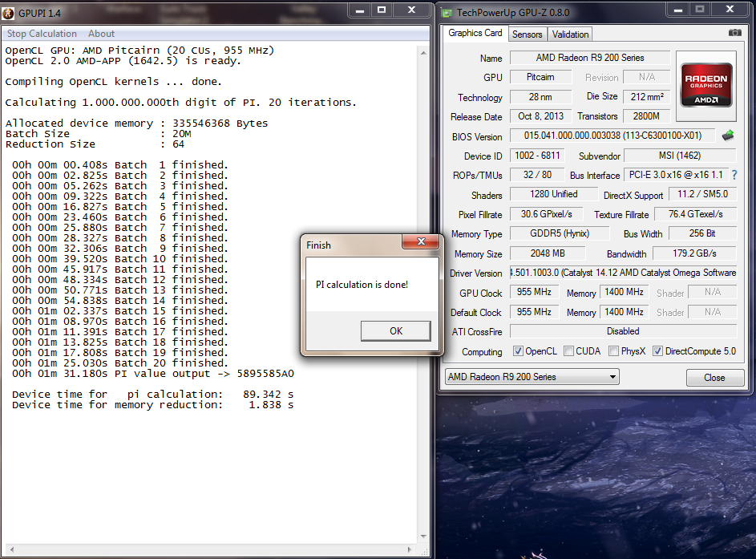The width and height of the screenshot is (756, 559).
Task: Click the GPU-Z Close button
Action: pos(714,378)
